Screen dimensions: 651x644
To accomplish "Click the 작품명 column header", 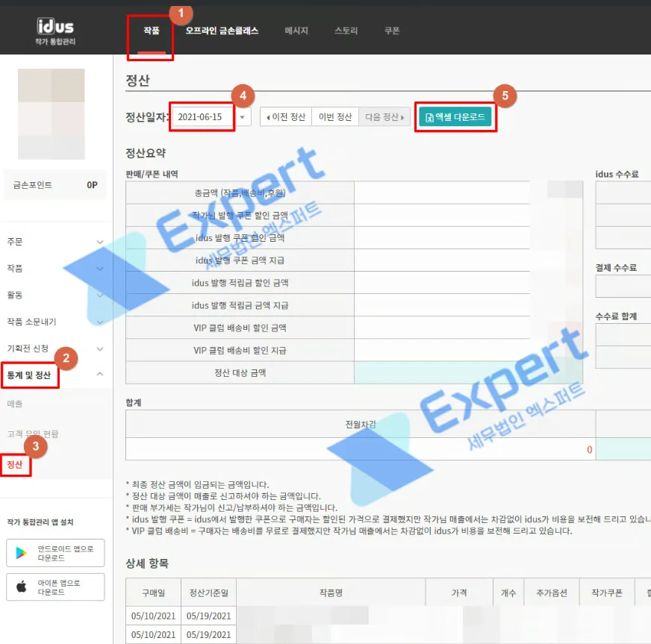I will point(331,593).
